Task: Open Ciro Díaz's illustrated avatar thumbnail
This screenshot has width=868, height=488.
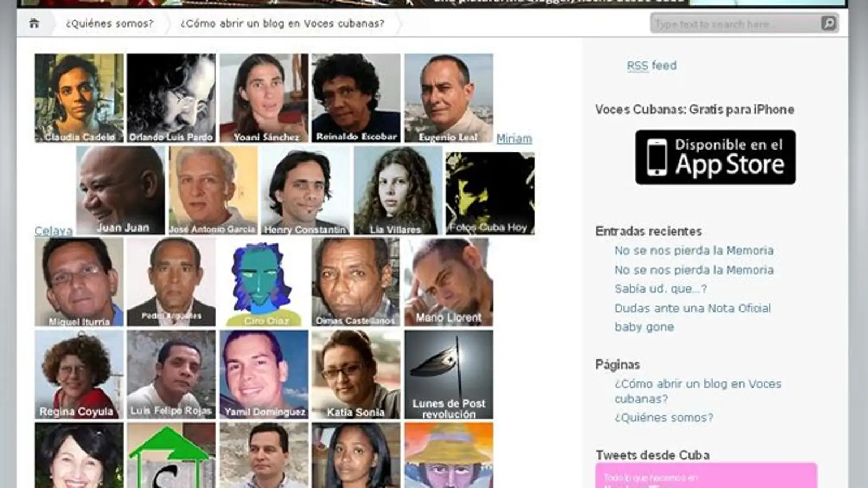Action: tap(264, 282)
